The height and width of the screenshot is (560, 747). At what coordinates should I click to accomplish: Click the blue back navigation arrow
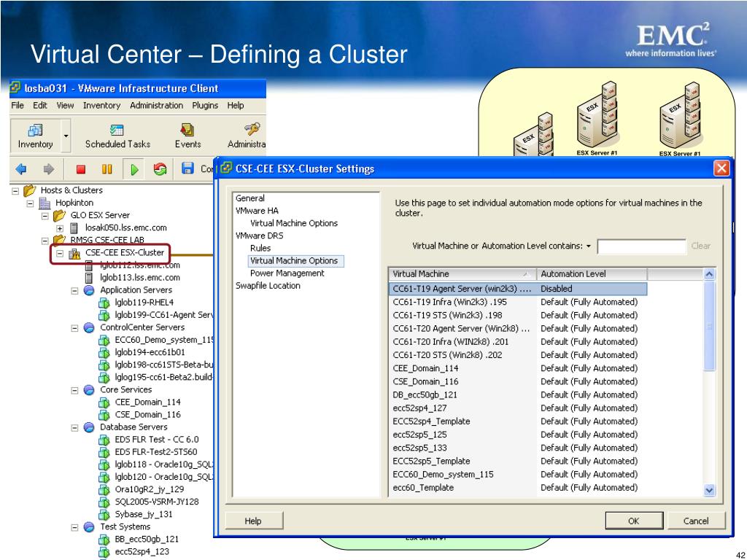pos(21,169)
